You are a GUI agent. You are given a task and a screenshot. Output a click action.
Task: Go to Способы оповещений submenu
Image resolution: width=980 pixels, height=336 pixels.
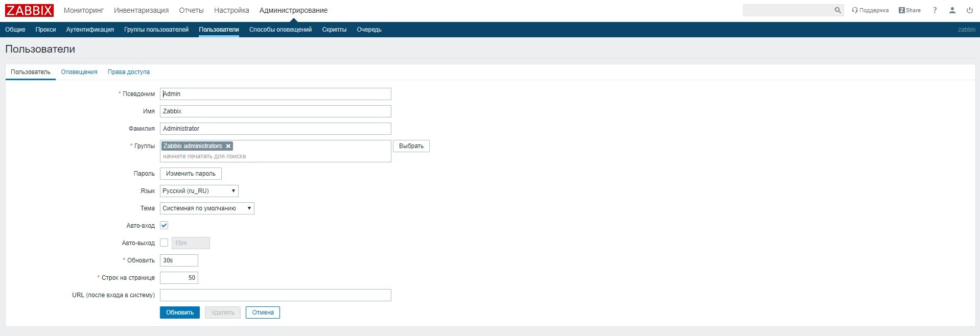point(281,30)
